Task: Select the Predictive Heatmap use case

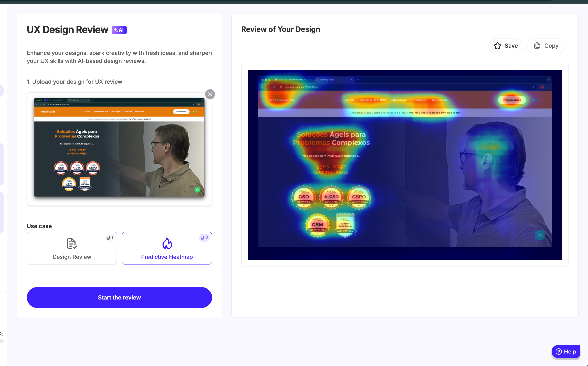Action: 167,257
